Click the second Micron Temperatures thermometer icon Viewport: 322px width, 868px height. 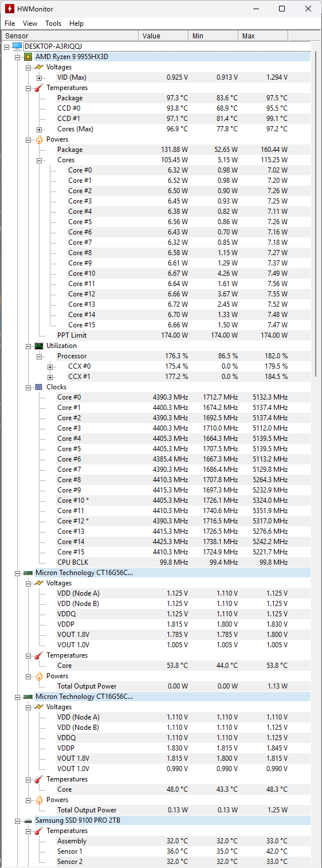pos(39,779)
